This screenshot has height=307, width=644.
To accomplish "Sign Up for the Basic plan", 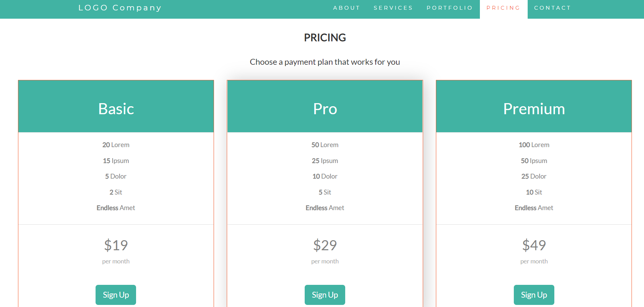I will 116,295.
